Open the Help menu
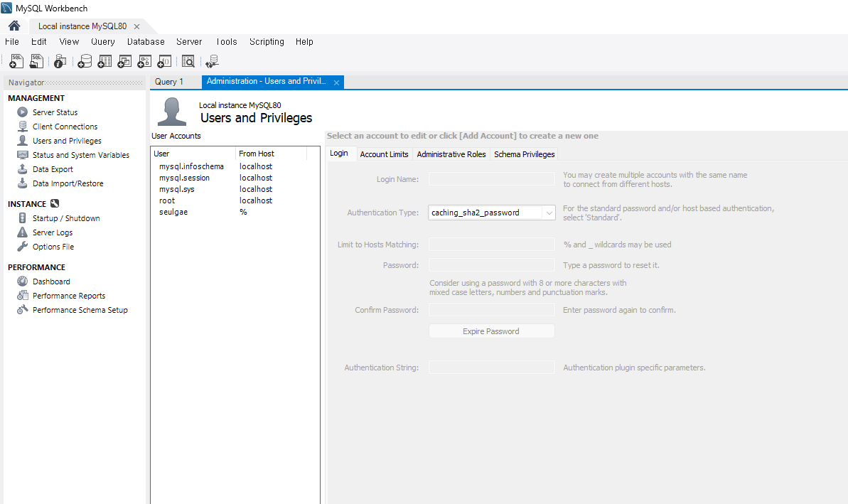Image resolution: width=848 pixels, height=504 pixels. (x=304, y=42)
